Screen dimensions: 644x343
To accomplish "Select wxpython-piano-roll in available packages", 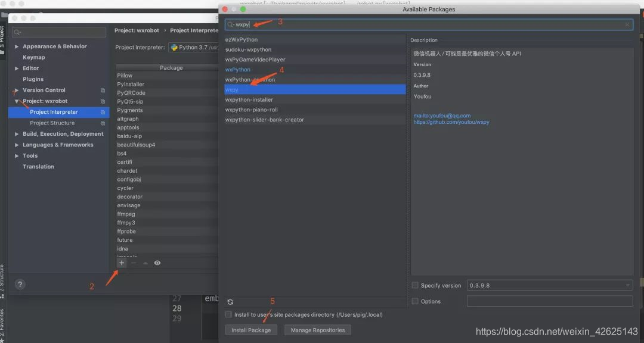I will click(315, 110).
